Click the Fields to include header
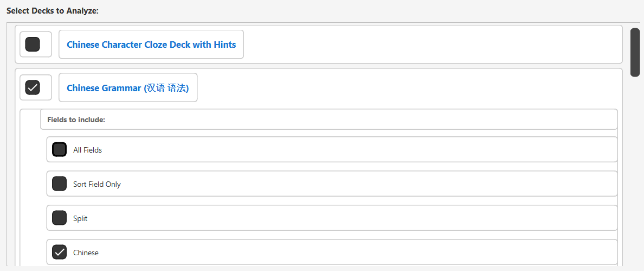The width and height of the screenshot is (644, 271). pos(76,119)
